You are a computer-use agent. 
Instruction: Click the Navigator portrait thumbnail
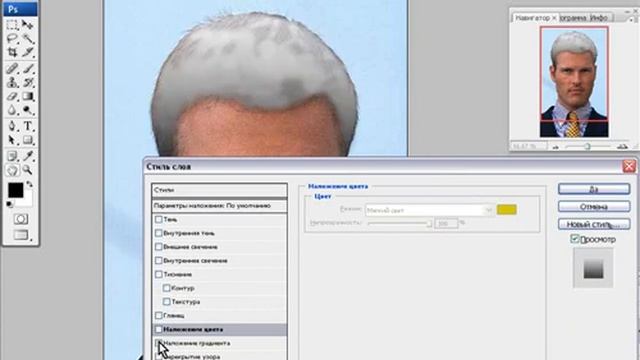pos(574,82)
